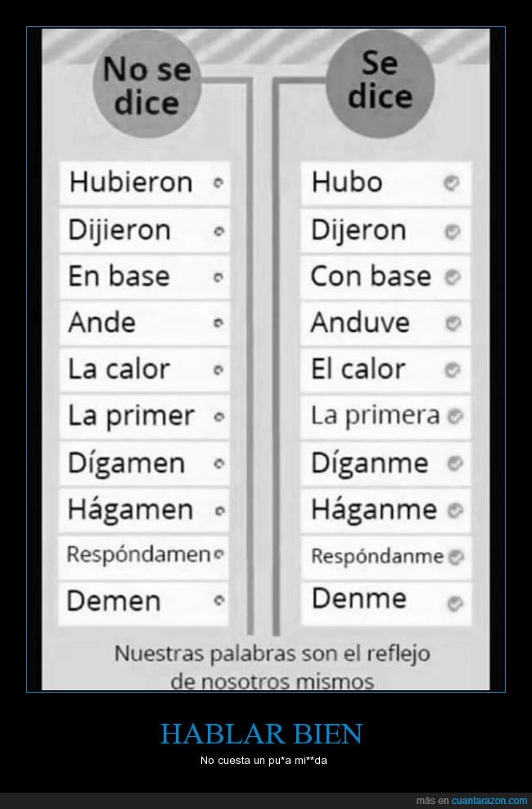
Task: Select the small circle next to Dígamen
Action: (219, 463)
